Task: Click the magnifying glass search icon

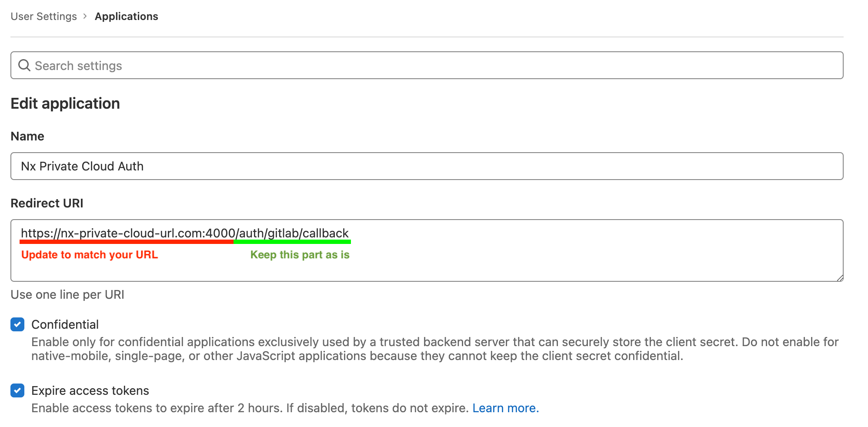Action: 24,65
